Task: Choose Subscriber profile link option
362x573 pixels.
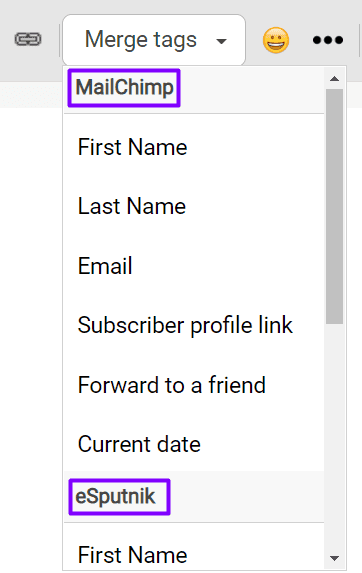Action: click(x=194, y=325)
